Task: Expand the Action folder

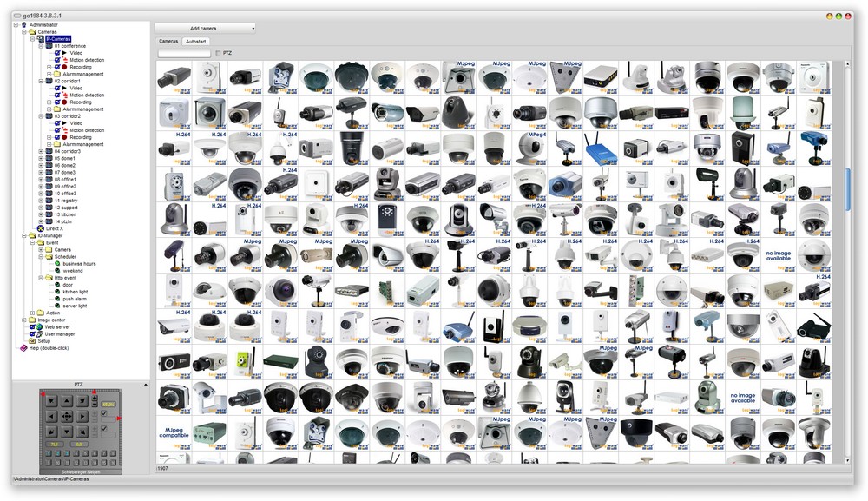Action: pos(33,313)
